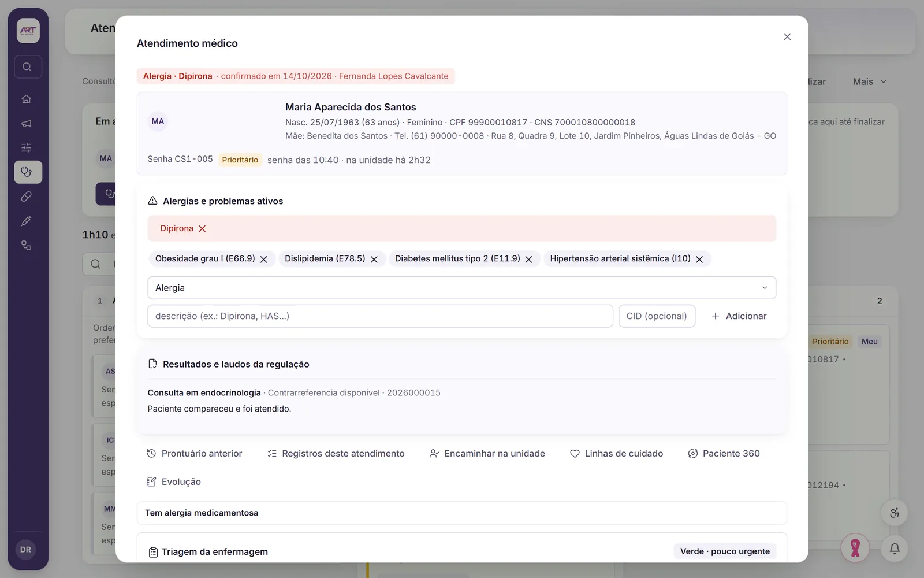The height and width of the screenshot is (578, 924).
Task: Click the CID (opcional) field
Action: tap(657, 316)
